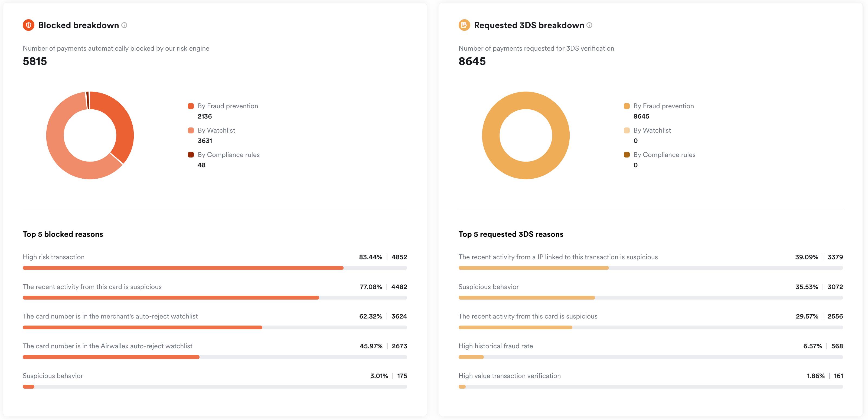Click info icon beside Requested 3DS breakdown
Image resolution: width=868 pixels, height=420 pixels.
coord(589,25)
